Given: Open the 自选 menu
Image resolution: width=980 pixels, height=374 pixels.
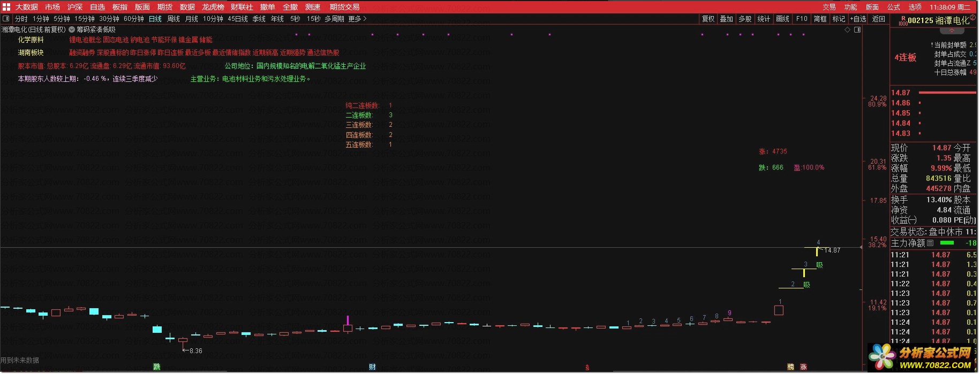Looking at the screenshot, I should pyautogui.click(x=97, y=7).
